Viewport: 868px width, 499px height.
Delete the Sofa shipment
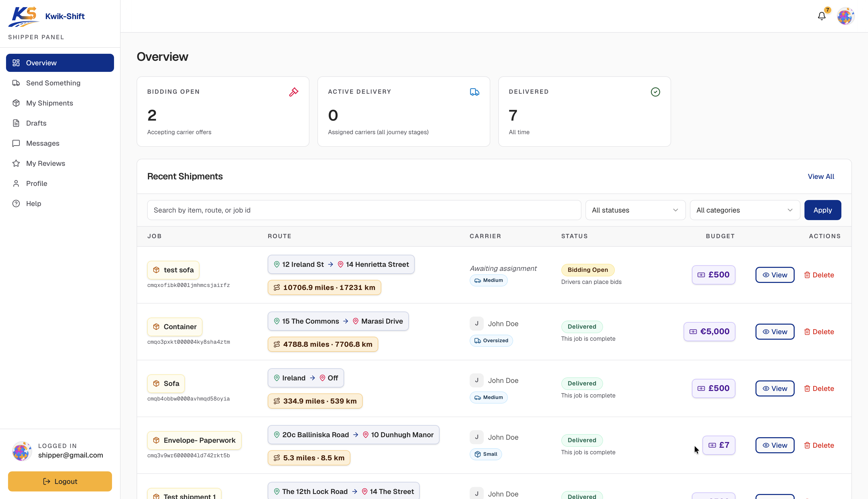[819, 389]
